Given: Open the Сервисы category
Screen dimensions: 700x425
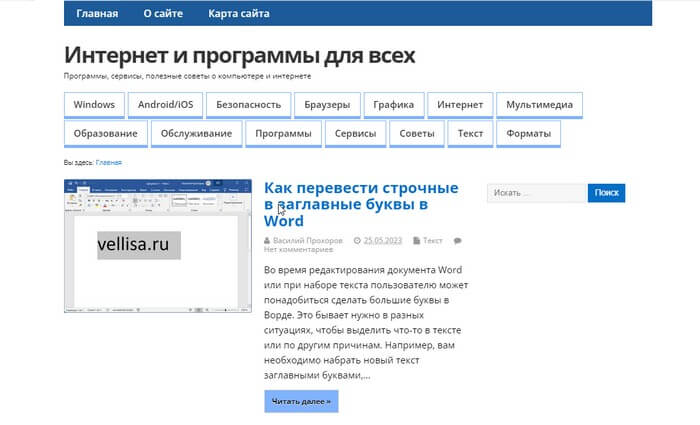Looking at the screenshot, I should point(355,133).
